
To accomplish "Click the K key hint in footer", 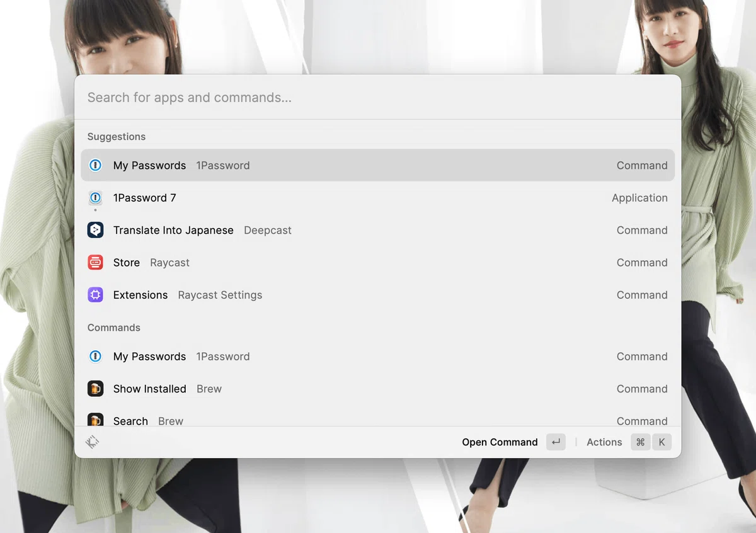I will pyautogui.click(x=661, y=442).
